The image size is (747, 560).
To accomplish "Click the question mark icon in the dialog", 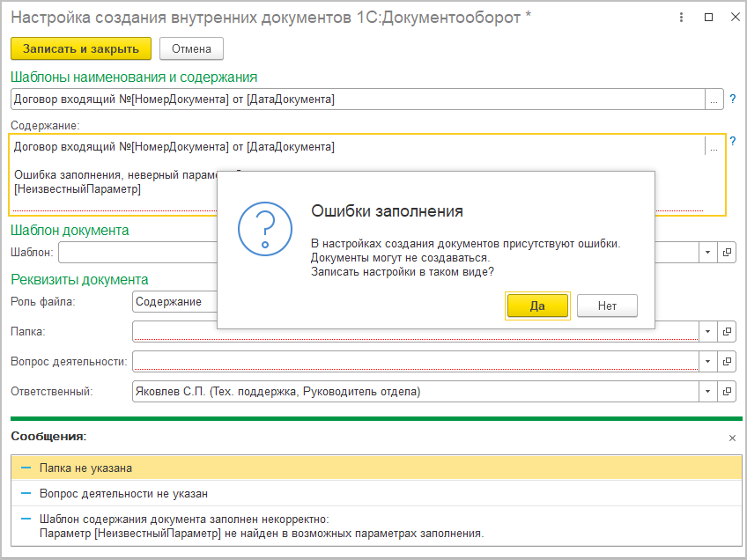I will [x=265, y=229].
